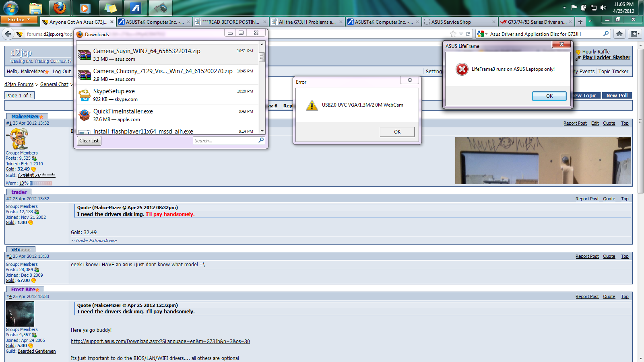
Task: Click the volume speaker tray icon
Action: pyautogui.click(x=603, y=8)
